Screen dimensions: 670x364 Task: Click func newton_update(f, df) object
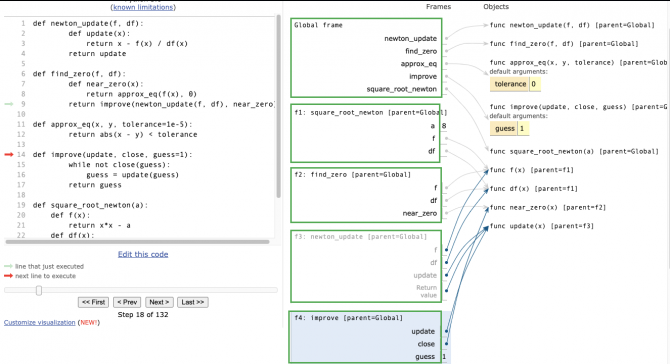[572, 25]
